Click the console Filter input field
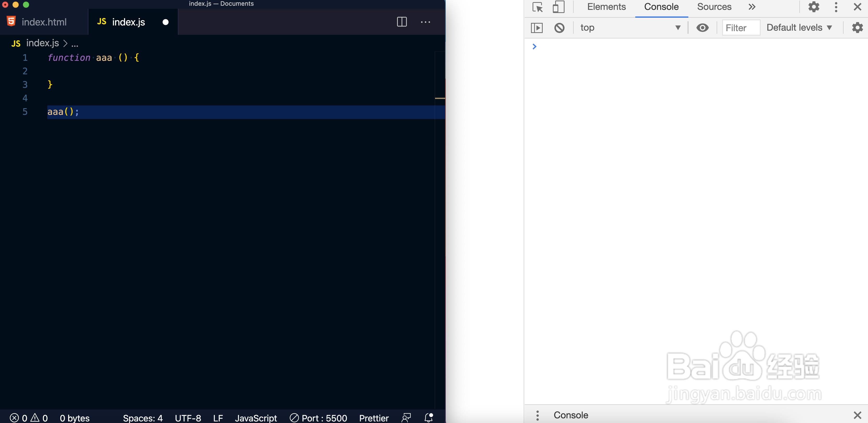Image resolution: width=868 pixels, height=423 pixels. (741, 28)
